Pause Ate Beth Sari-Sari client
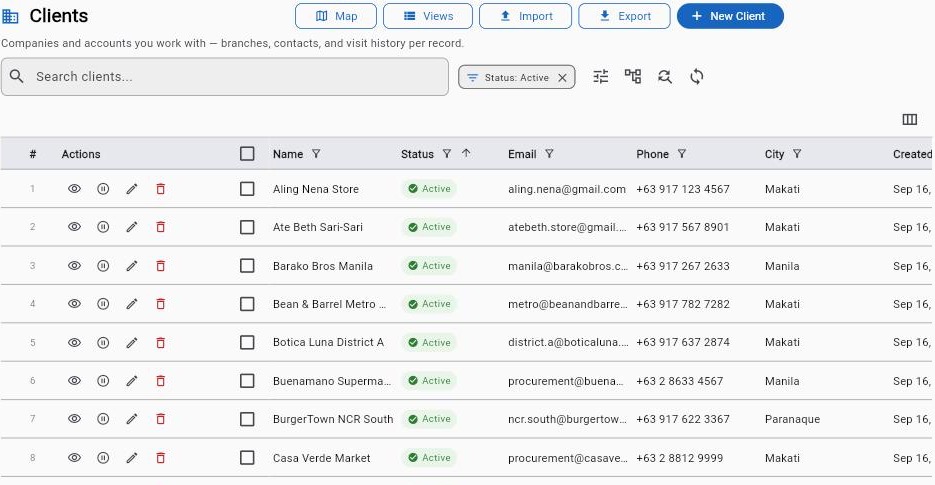Viewport: 935px width, 485px height. tap(103, 227)
